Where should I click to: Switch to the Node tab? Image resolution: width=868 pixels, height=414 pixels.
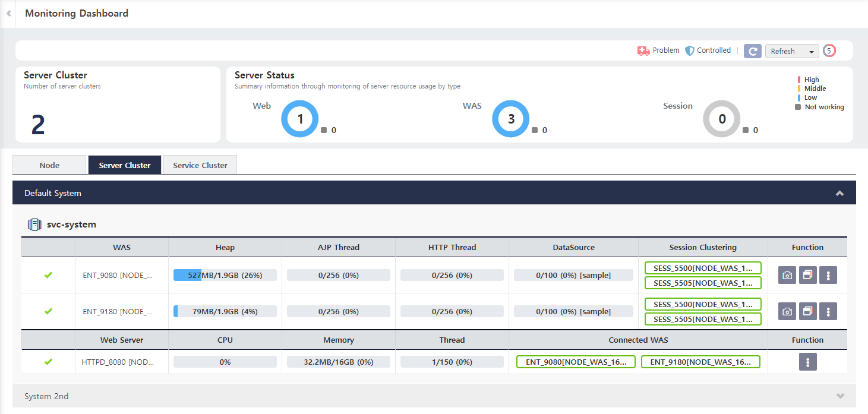click(49, 165)
